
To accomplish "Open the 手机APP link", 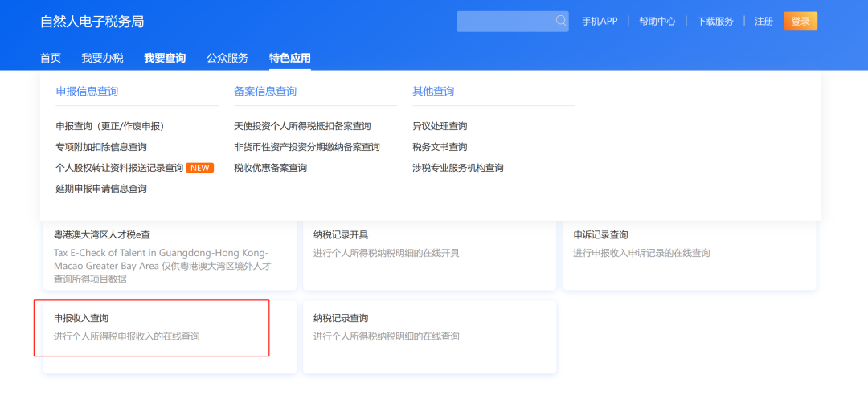I will click(x=599, y=22).
